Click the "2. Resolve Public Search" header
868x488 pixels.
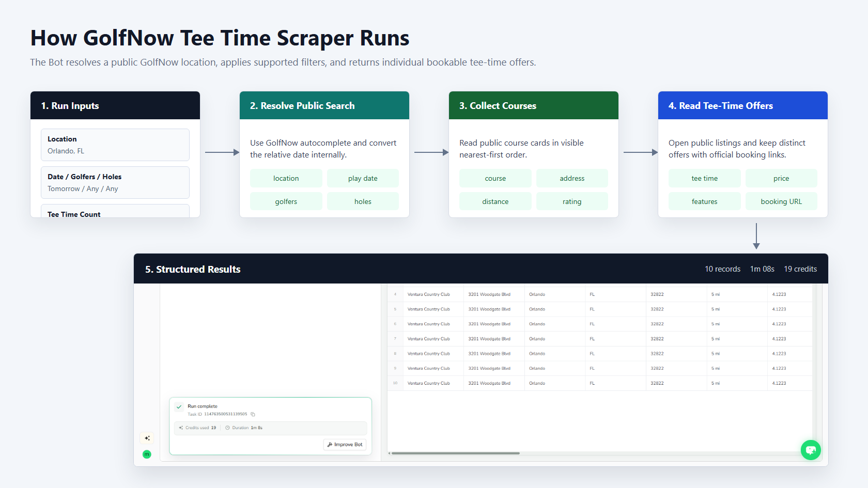click(x=324, y=106)
